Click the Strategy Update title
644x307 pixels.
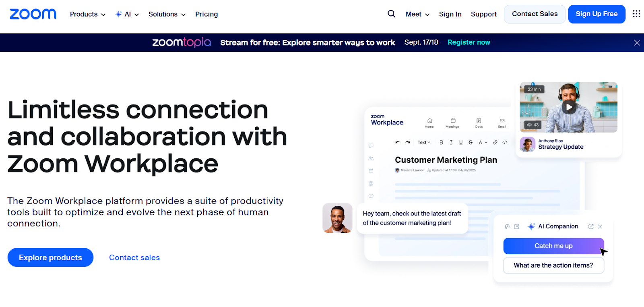click(x=561, y=147)
